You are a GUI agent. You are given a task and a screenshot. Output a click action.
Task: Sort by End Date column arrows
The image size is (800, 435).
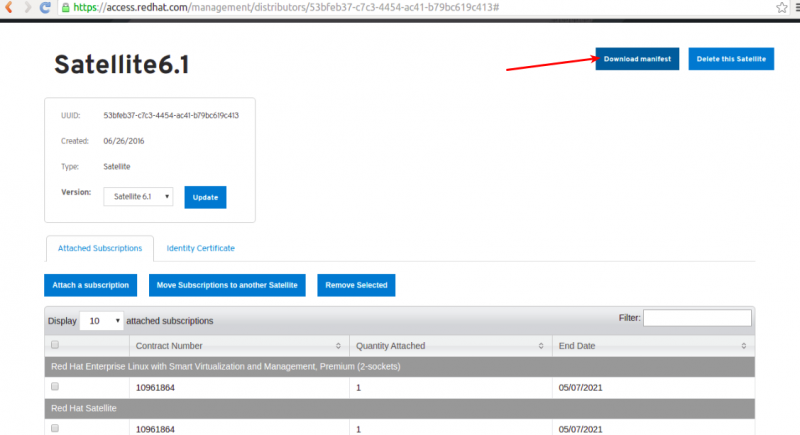[x=743, y=346]
